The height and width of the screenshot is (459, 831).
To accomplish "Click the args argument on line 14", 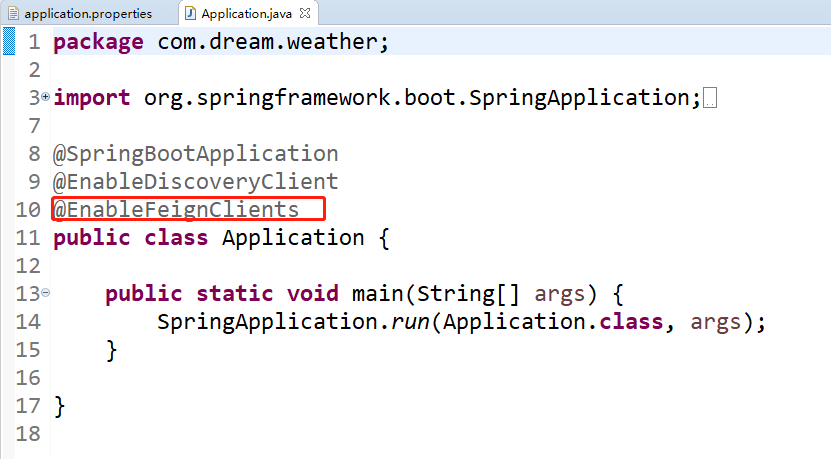I will click(715, 322).
